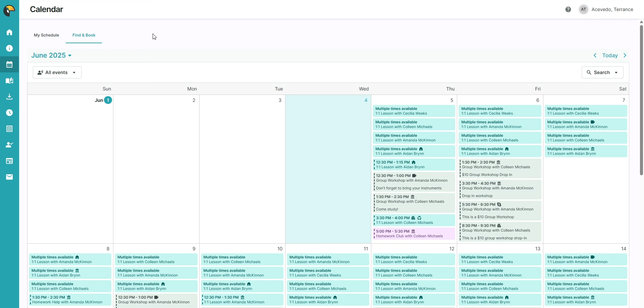Open the Home page from the sidebar
This screenshot has width=644, height=308.
tap(9, 32)
